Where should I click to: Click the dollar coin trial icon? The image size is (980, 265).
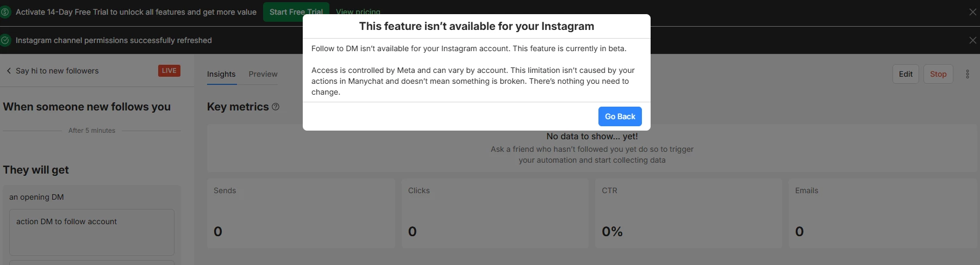[5, 12]
